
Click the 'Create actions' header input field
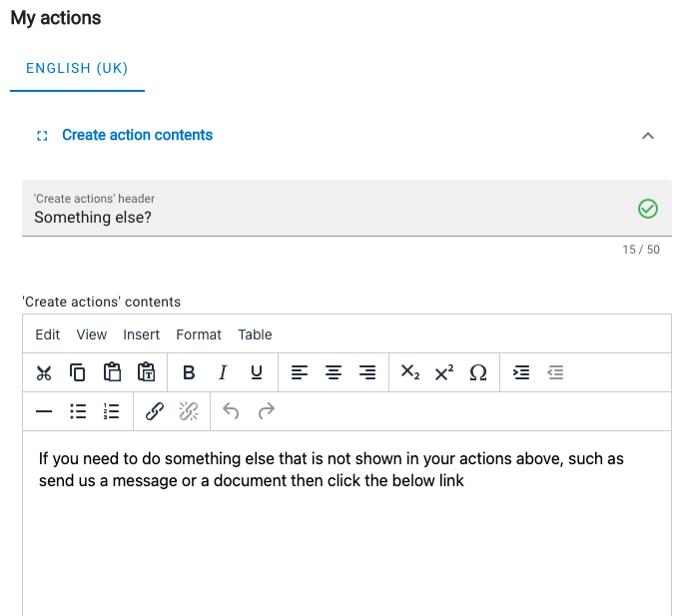pyautogui.click(x=346, y=208)
